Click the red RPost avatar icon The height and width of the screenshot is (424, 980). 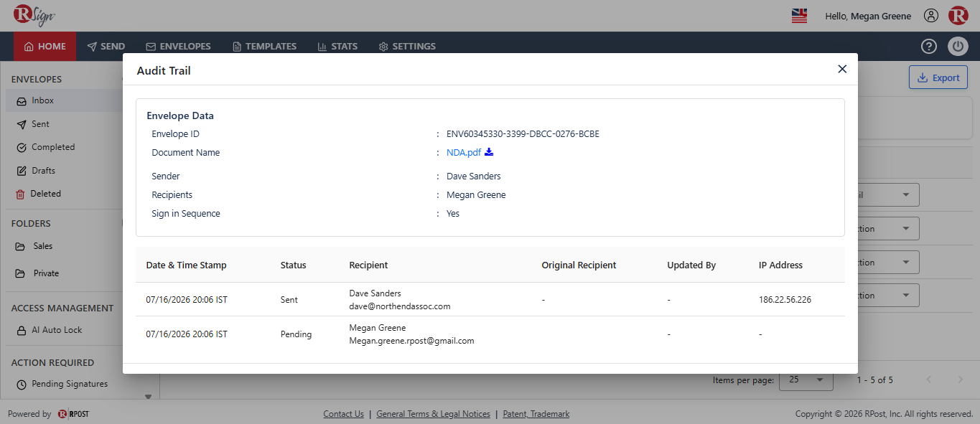[958, 16]
